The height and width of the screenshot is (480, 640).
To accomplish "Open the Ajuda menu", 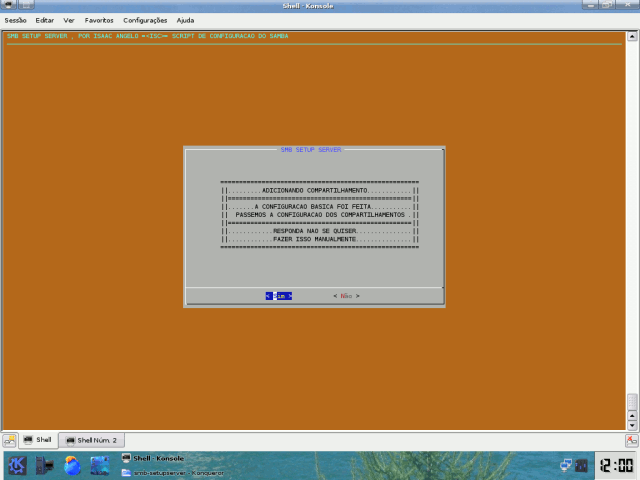I will pyautogui.click(x=186, y=20).
